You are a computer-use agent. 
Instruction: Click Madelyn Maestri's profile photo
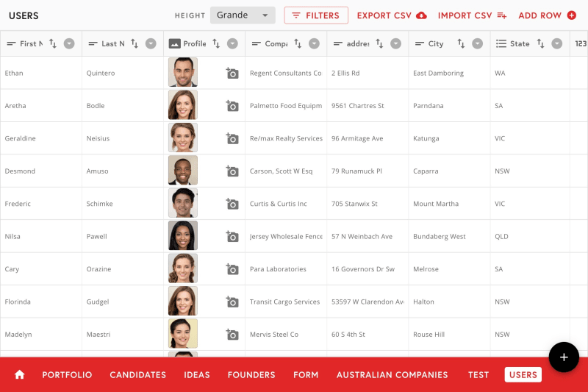pos(182,333)
